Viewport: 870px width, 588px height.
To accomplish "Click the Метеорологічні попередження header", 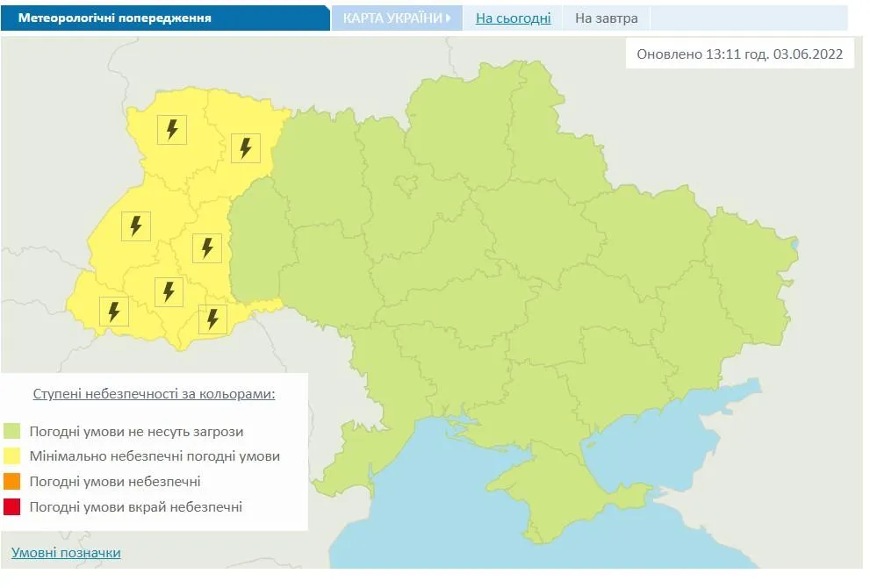I will pos(119,15).
